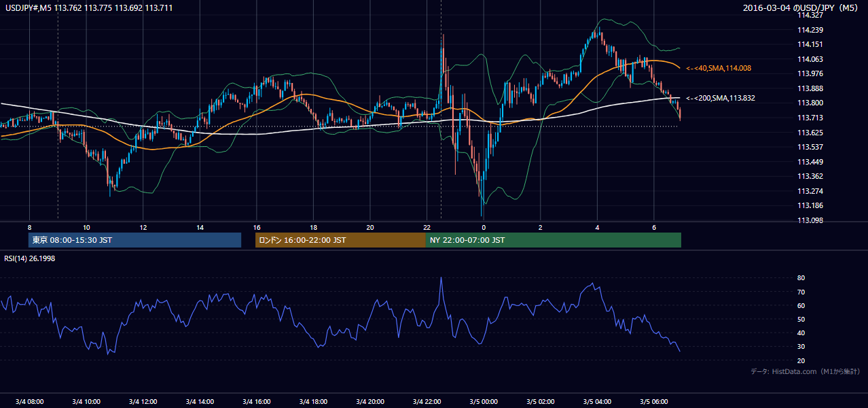Viewport: 868px width, 408px height.
Task: Click price level 113.274 on axis
Action: point(810,191)
